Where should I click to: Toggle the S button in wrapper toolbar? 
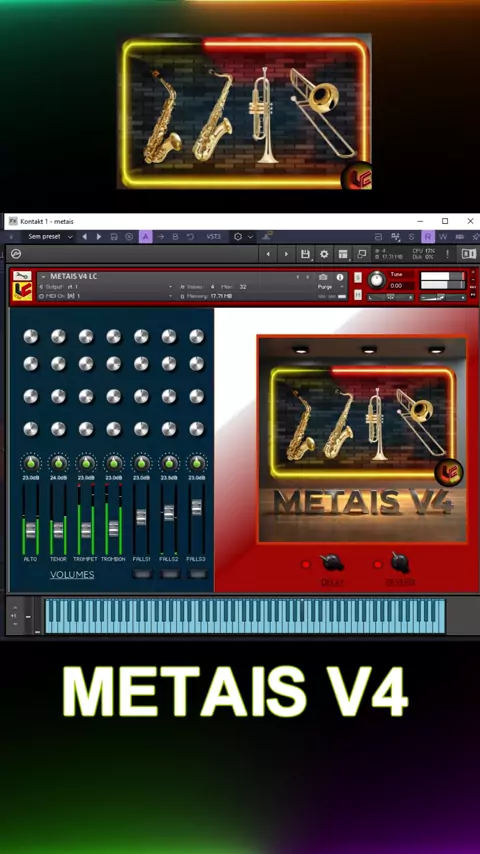(x=412, y=237)
